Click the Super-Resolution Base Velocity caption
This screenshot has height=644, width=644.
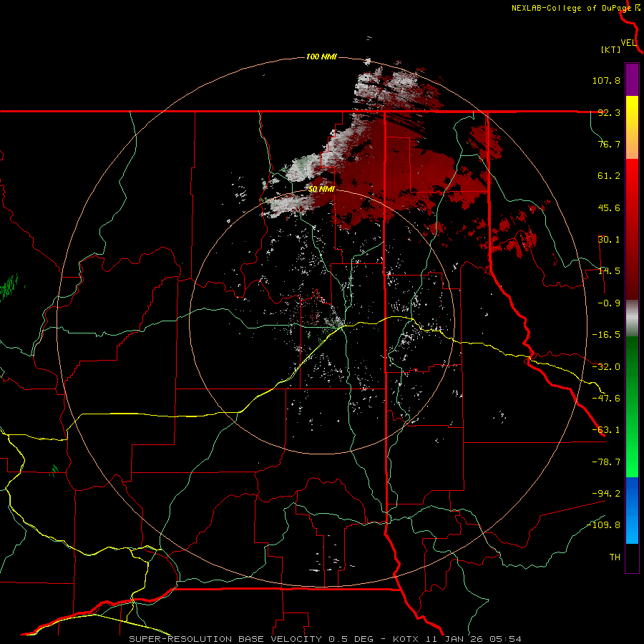325,639
